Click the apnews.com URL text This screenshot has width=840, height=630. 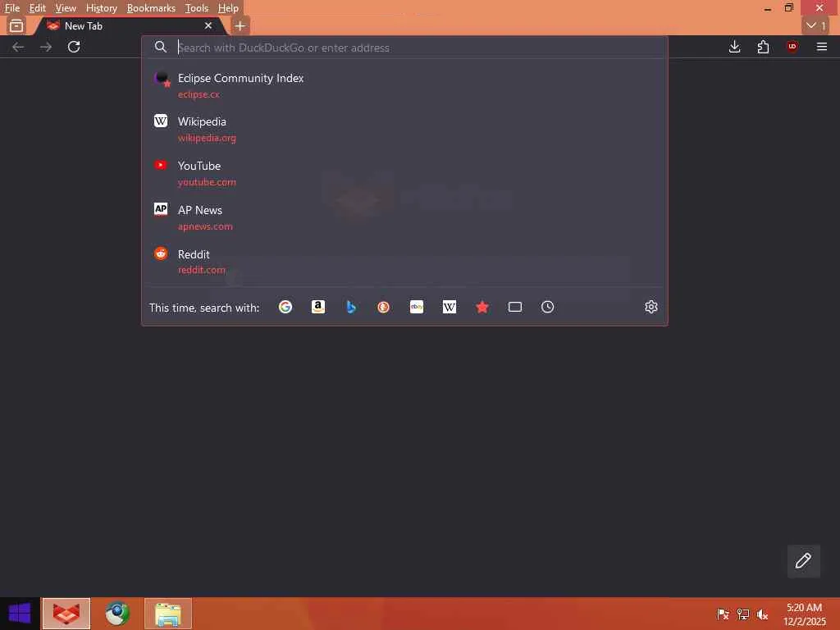(x=205, y=226)
